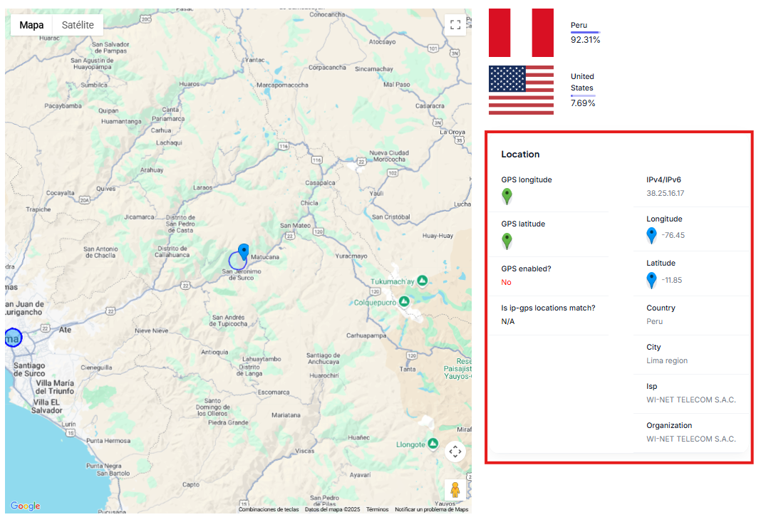Click the Street View pegman icon
Screen dimensions: 766x532
coord(455,489)
